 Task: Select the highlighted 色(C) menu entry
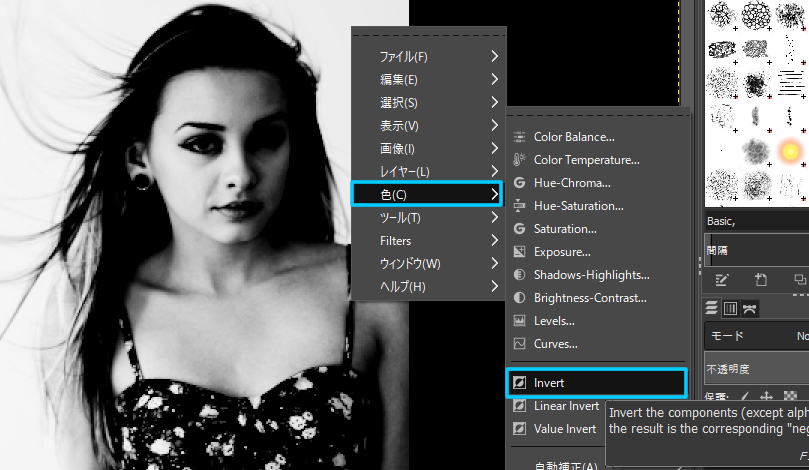pyautogui.click(x=427, y=194)
